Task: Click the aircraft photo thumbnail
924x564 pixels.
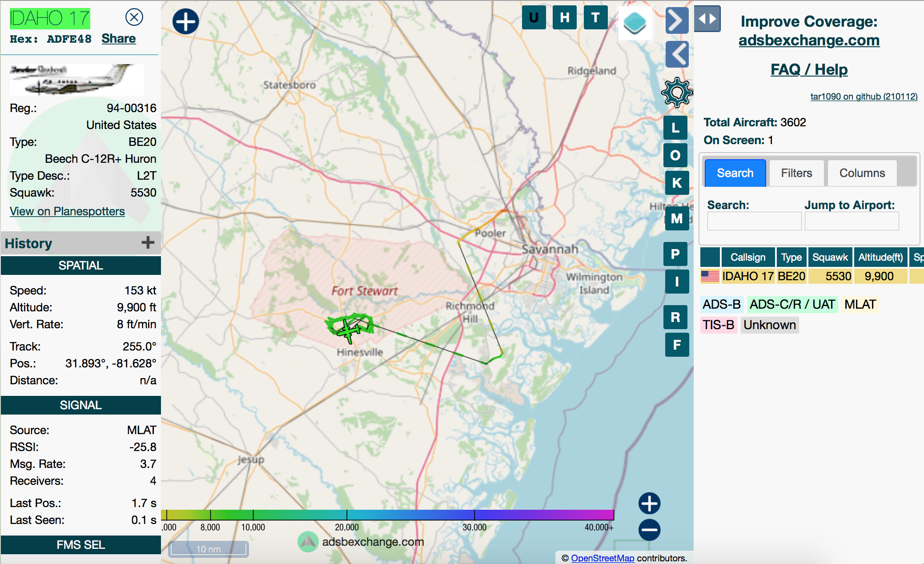Action: [x=77, y=80]
